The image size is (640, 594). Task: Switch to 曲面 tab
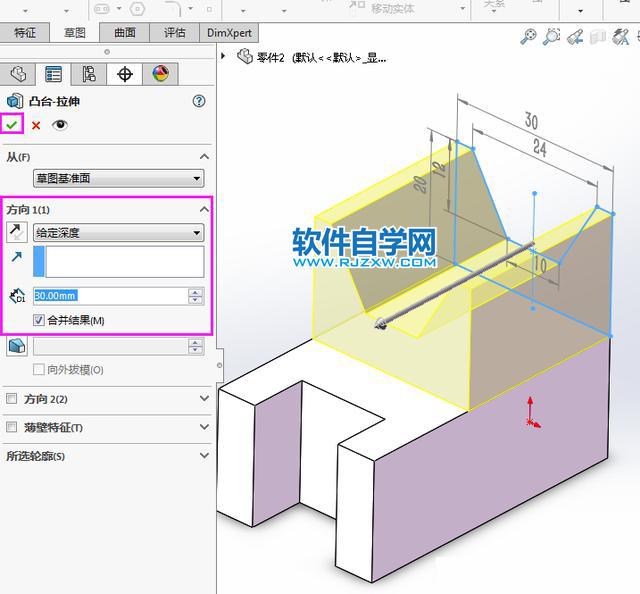coord(125,33)
